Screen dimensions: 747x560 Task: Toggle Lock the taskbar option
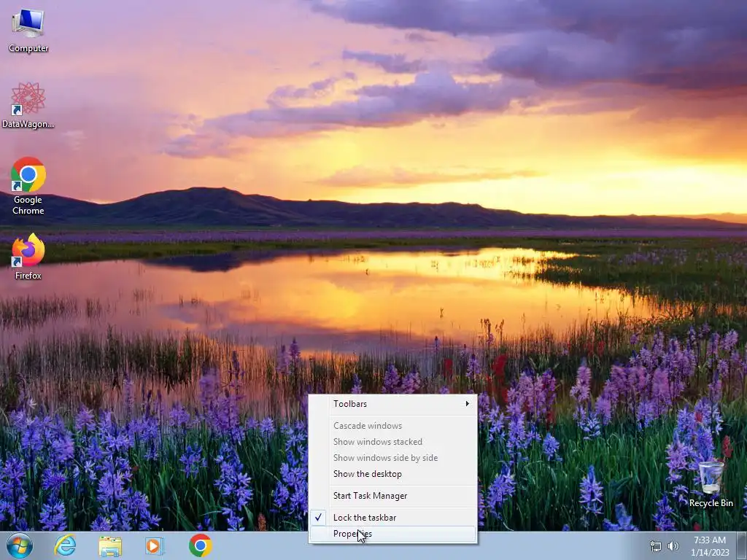click(x=393, y=518)
